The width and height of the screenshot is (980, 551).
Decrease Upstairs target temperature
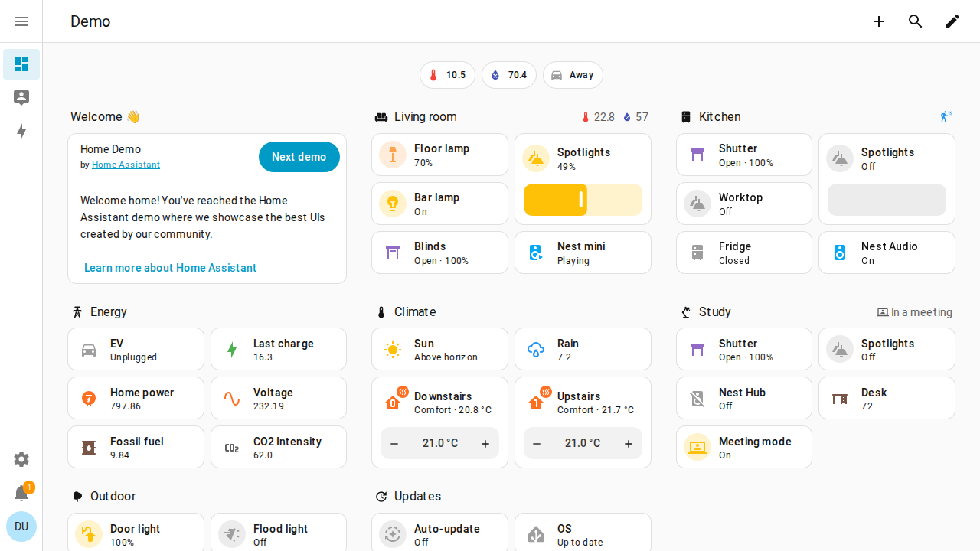pyautogui.click(x=537, y=444)
